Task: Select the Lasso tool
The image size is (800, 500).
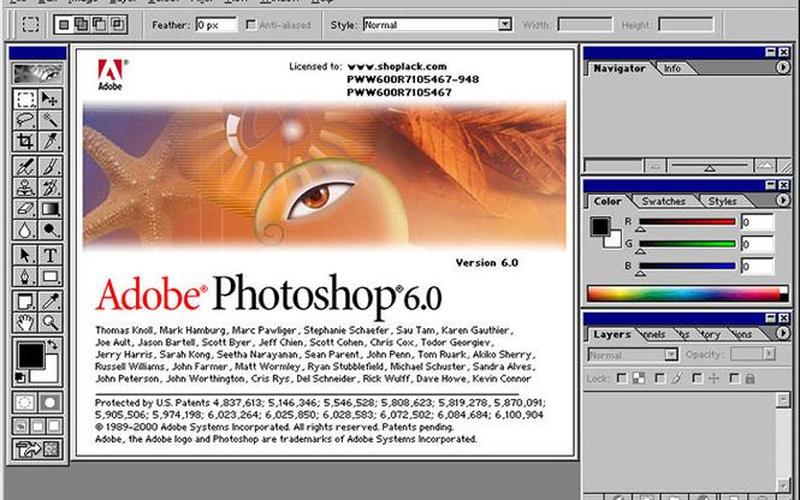Action: pos(24,120)
